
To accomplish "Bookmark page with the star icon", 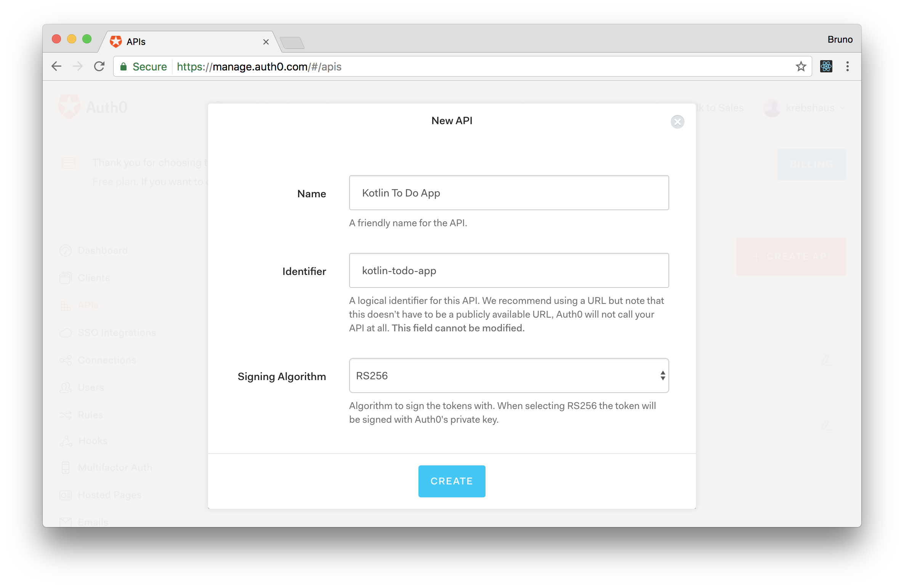I will [x=801, y=67].
